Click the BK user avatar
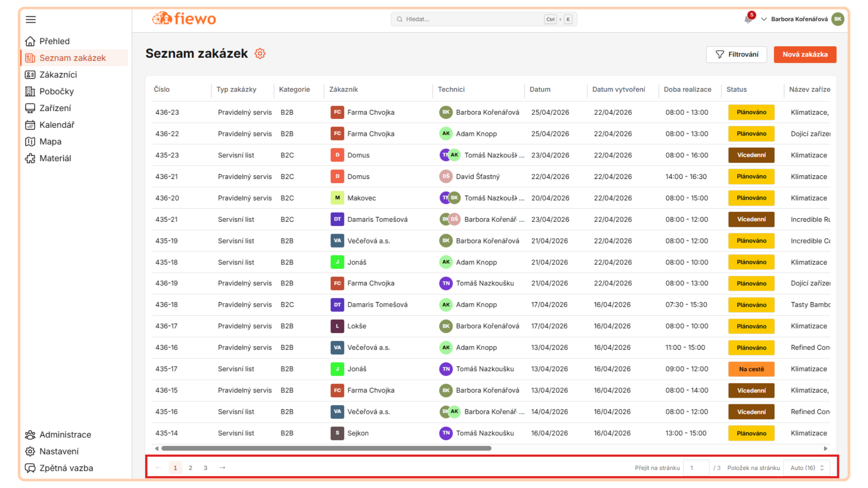Image resolution: width=868 pixels, height=488 pixels. [x=838, y=19]
